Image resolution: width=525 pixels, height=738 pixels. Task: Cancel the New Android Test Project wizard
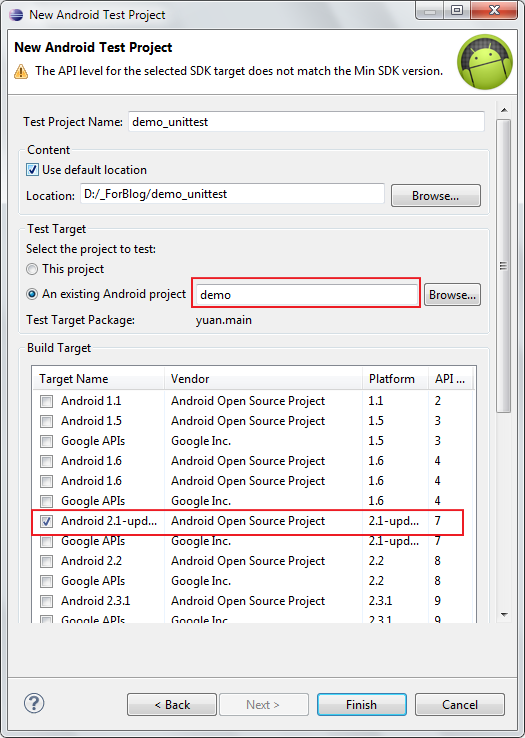pyautogui.click(x=460, y=705)
